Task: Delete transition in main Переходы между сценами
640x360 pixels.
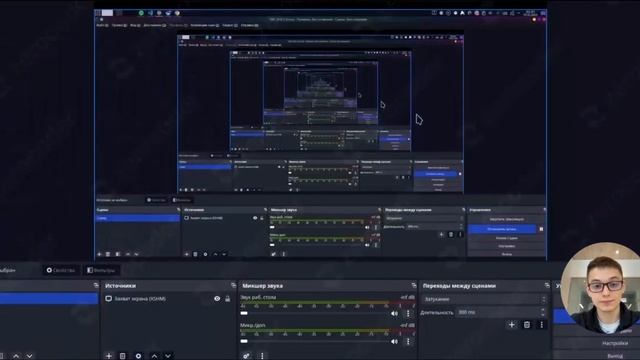Action: coord(527,325)
